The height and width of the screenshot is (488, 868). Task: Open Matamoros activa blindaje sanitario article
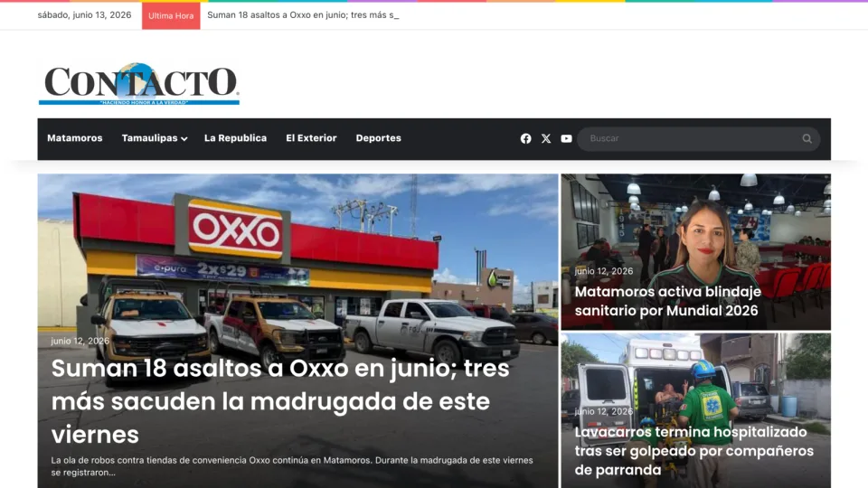pyautogui.click(x=667, y=301)
